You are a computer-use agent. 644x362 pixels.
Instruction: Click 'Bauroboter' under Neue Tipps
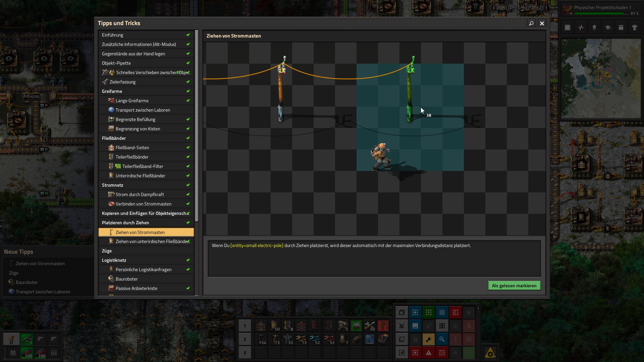(x=49, y=282)
